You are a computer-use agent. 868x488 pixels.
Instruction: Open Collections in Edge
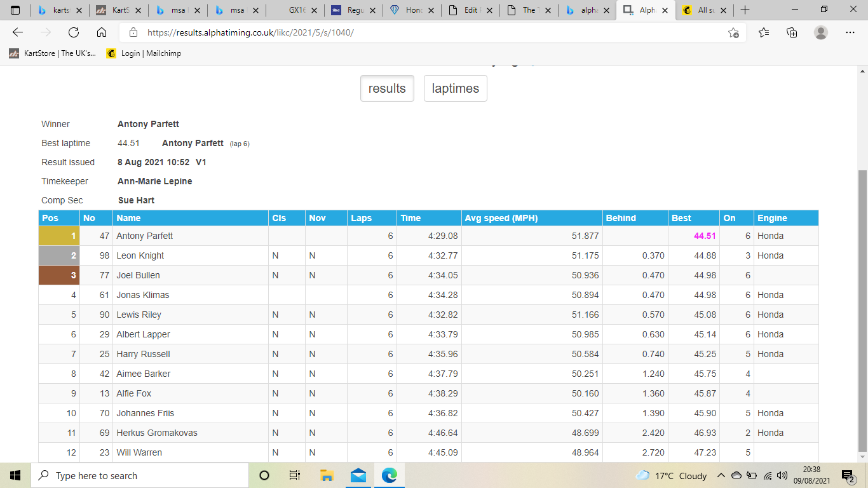792,32
